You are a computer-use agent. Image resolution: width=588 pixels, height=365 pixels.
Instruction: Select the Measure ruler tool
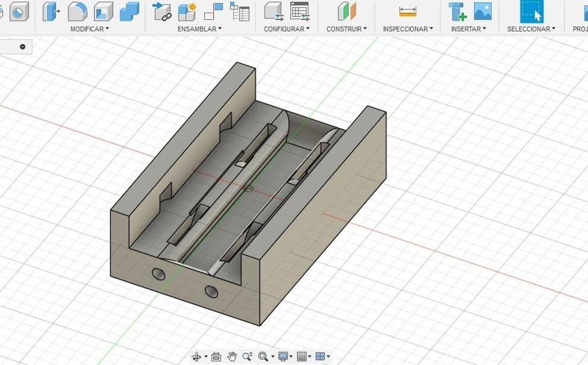407,11
